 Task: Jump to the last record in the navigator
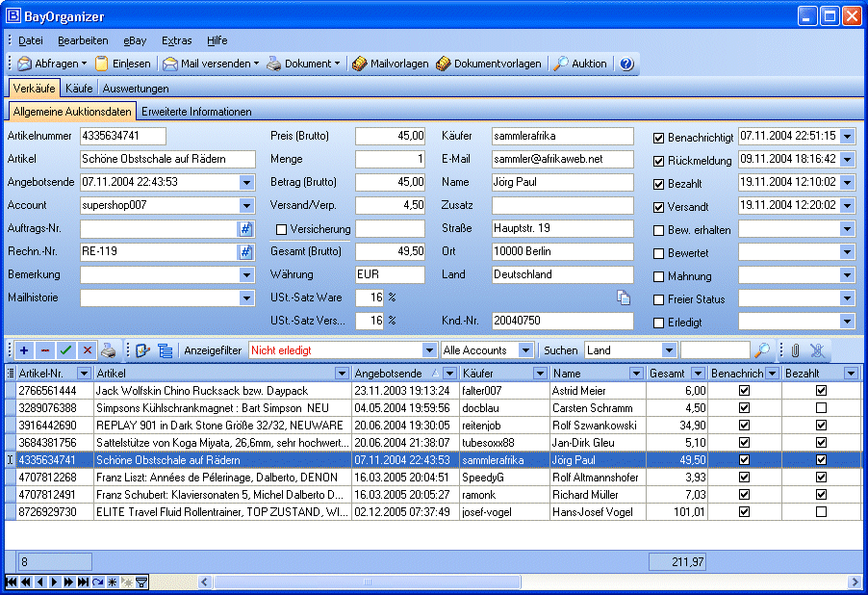[x=83, y=582]
